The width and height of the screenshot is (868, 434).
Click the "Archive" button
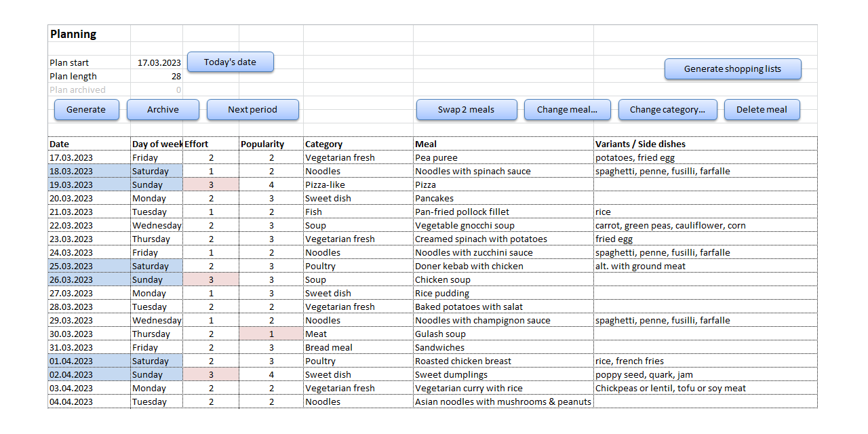coord(163,109)
